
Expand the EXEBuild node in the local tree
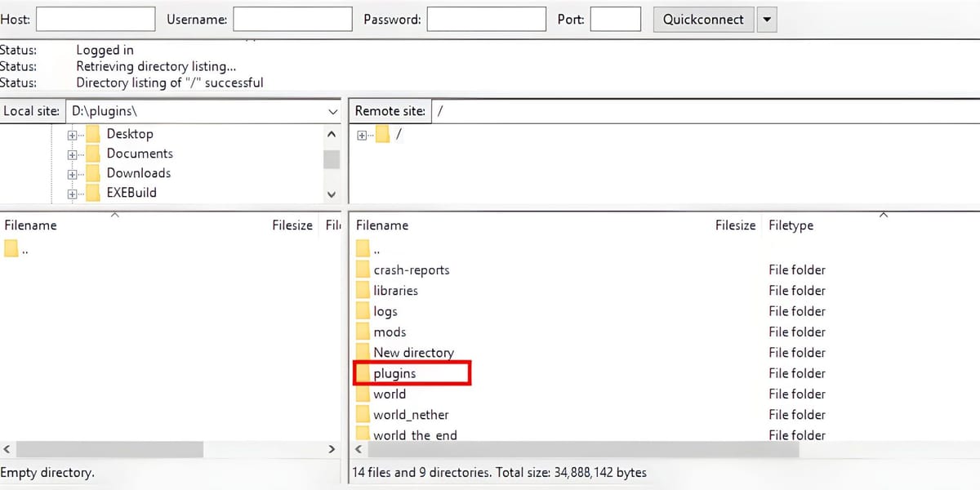pyautogui.click(x=72, y=192)
